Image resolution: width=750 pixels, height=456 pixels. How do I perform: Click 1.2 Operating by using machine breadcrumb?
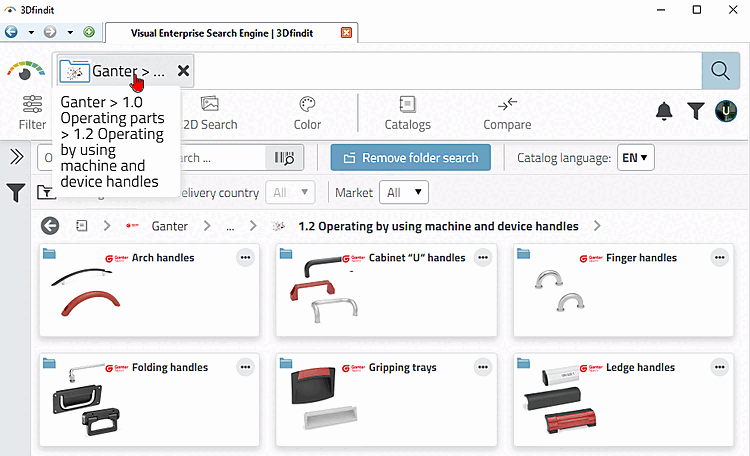coord(438,226)
